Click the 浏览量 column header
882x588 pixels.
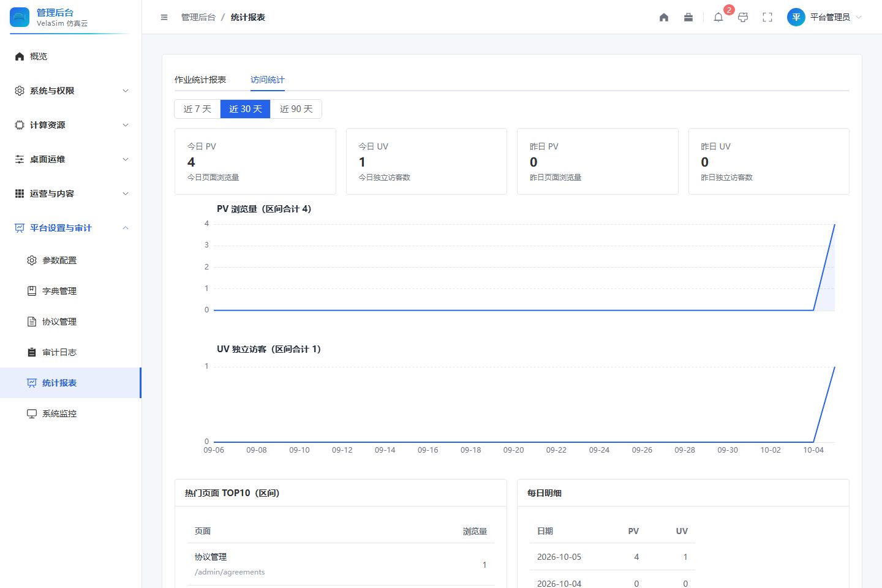[x=475, y=531]
